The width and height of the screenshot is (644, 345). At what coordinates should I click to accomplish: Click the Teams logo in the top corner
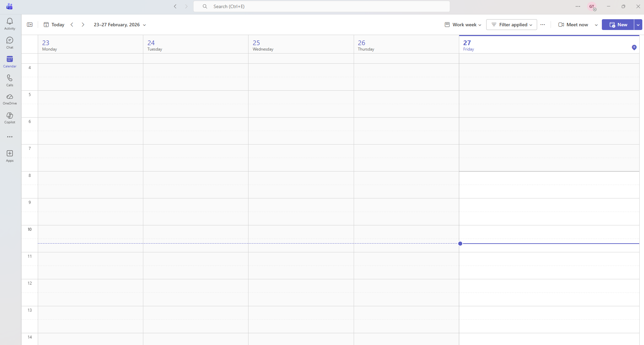coord(9,6)
